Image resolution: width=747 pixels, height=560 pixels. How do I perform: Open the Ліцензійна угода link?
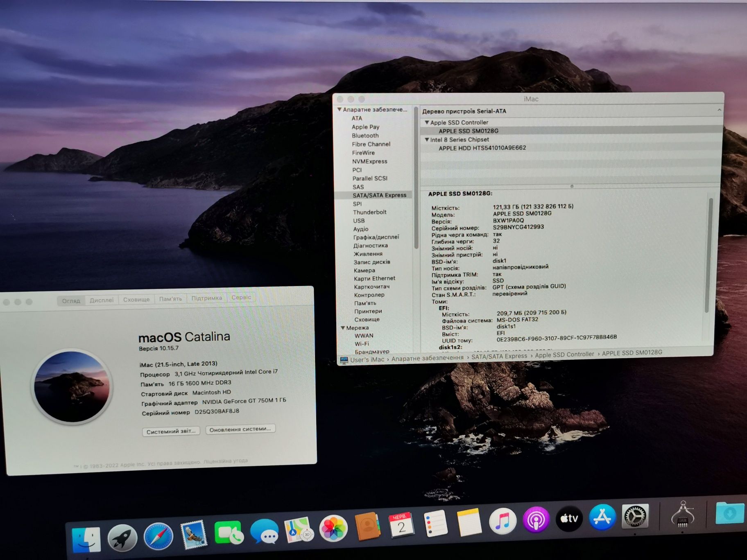point(226,461)
